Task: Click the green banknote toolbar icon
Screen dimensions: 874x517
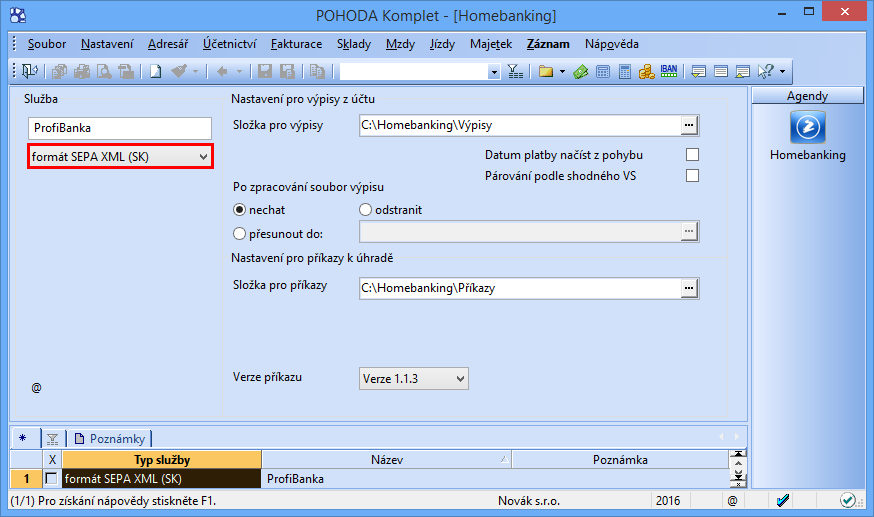Action: [580, 71]
